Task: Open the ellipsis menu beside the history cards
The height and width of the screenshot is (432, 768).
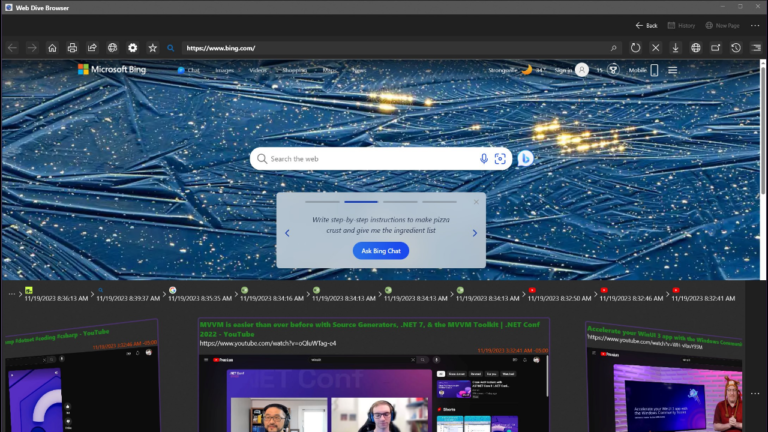Action: [x=755, y=393]
